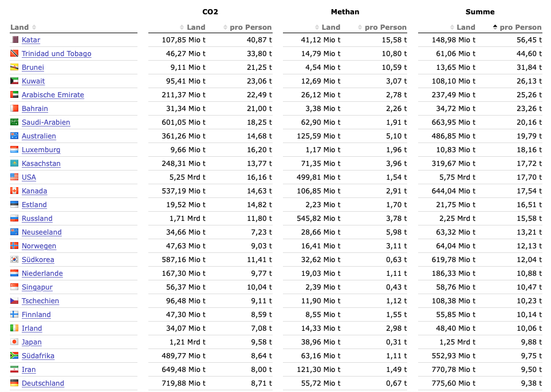Toggle Summe pro Person sort order
The image size is (551, 392).
point(517,27)
